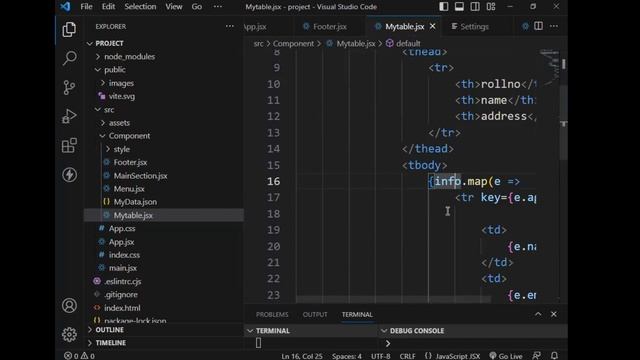Change the JavaScript JSX language mode
640x360 pixels.
pos(458,356)
